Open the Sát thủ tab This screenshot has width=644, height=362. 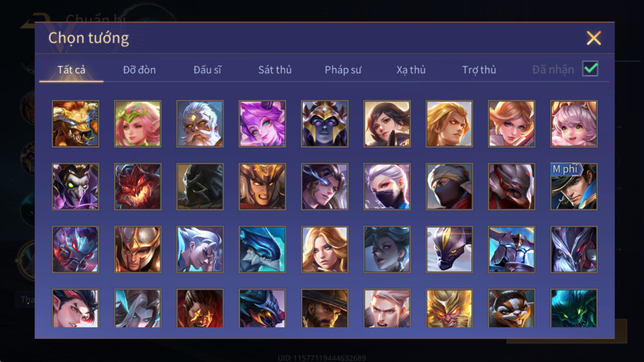tap(275, 70)
